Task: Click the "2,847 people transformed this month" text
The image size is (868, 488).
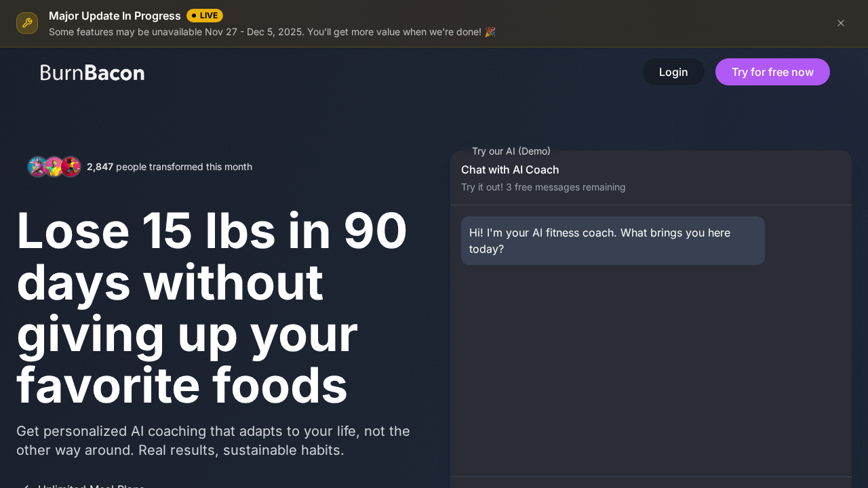Action: tap(170, 167)
